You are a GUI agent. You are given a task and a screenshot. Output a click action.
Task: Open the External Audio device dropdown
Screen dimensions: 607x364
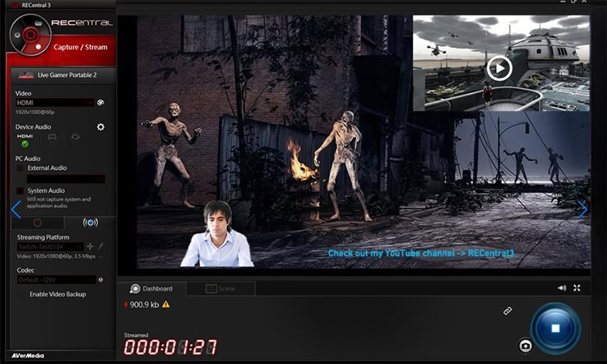pyautogui.click(x=66, y=179)
